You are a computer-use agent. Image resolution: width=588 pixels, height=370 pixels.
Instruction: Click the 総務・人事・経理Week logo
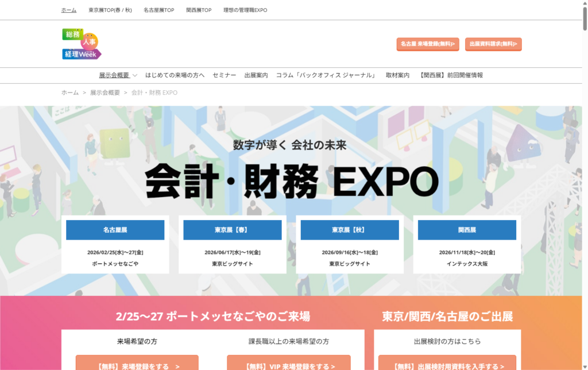82,44
